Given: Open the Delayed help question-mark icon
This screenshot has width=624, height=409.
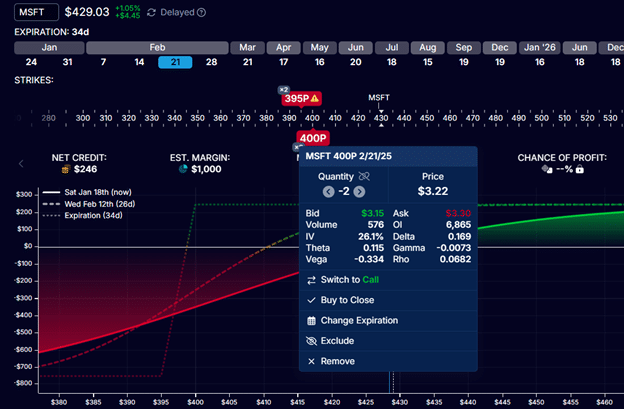Looking at the screenshot, I should pyautogui.click(x=202, y=13).
